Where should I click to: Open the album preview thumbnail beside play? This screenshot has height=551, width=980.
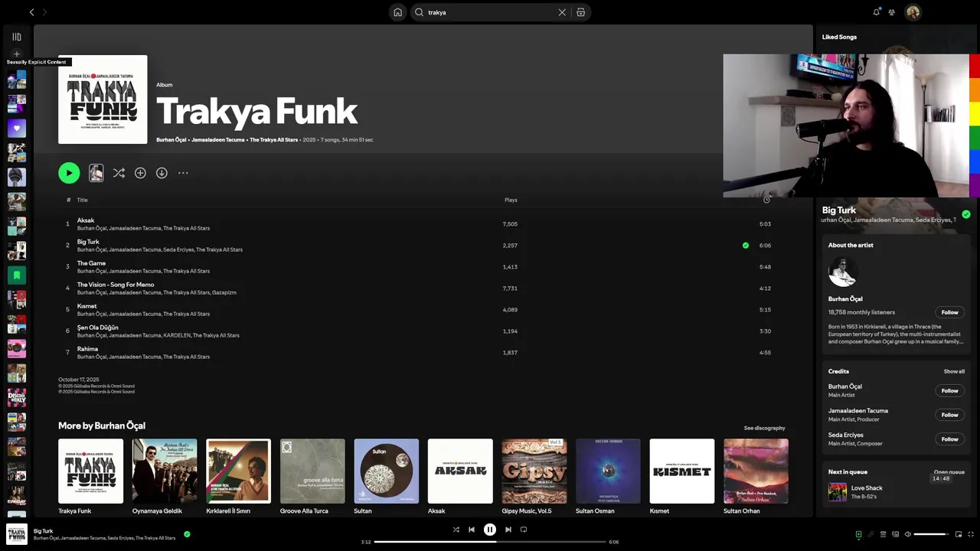click(x=96, y=173)
